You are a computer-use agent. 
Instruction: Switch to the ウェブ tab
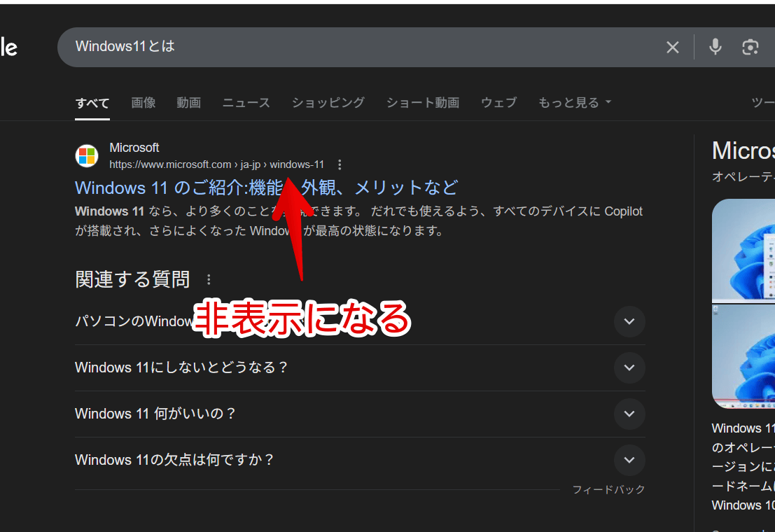(498, 103)
